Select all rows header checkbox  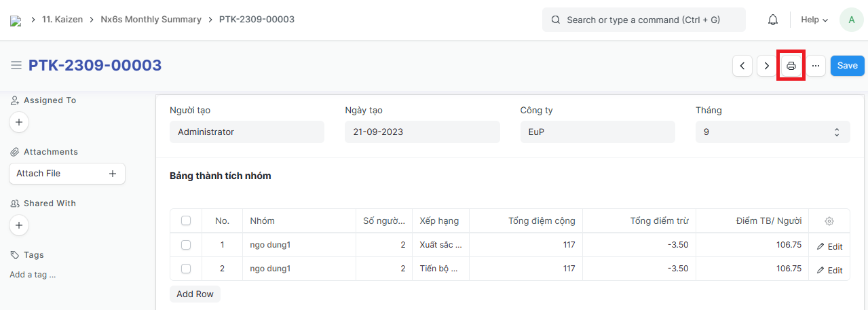pyautogui.click(x=186, y=220)
